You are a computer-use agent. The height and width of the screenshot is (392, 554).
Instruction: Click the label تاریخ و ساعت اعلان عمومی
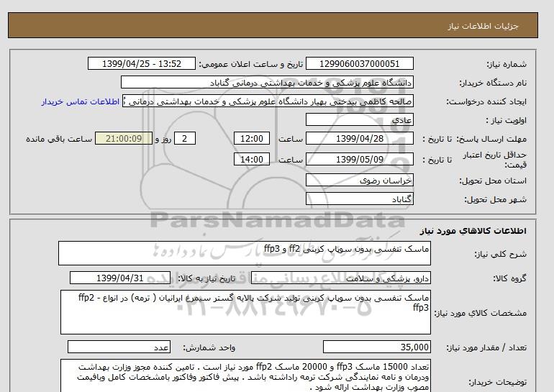(251, 64)
